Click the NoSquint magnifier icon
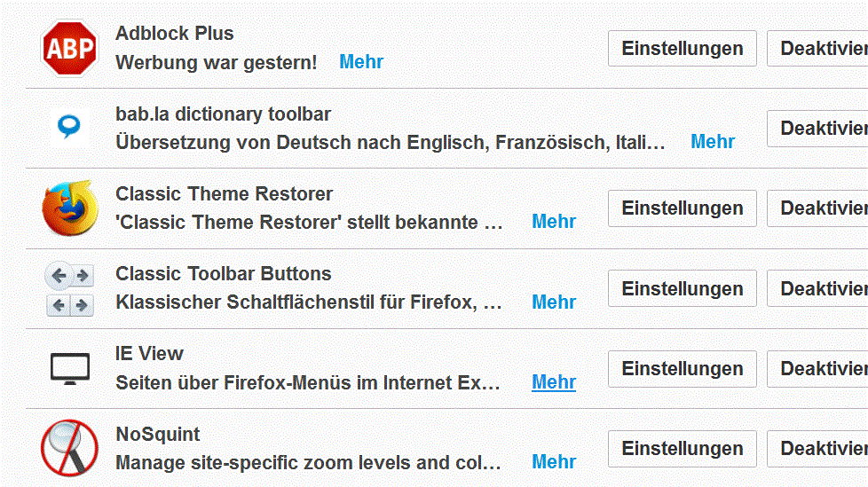The image size is (868, 487). click(69, 448)
